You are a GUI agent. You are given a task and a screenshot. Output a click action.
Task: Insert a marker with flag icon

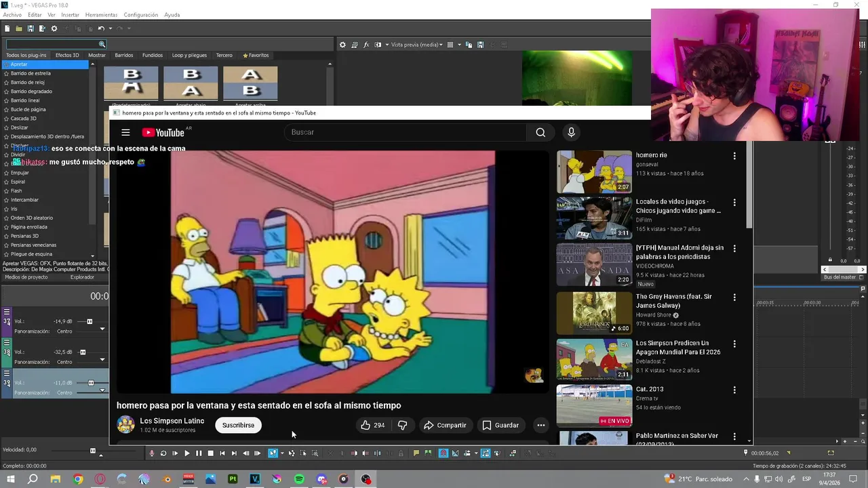pos(416,453)
